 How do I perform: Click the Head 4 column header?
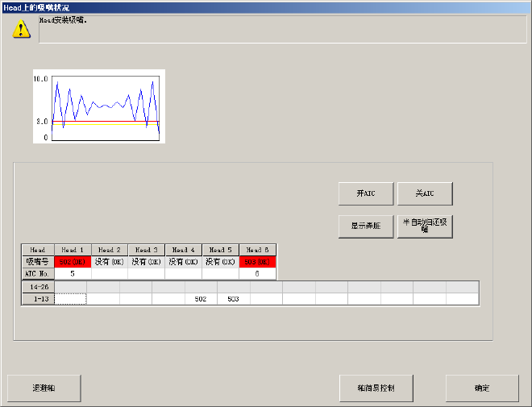[183, 250]
